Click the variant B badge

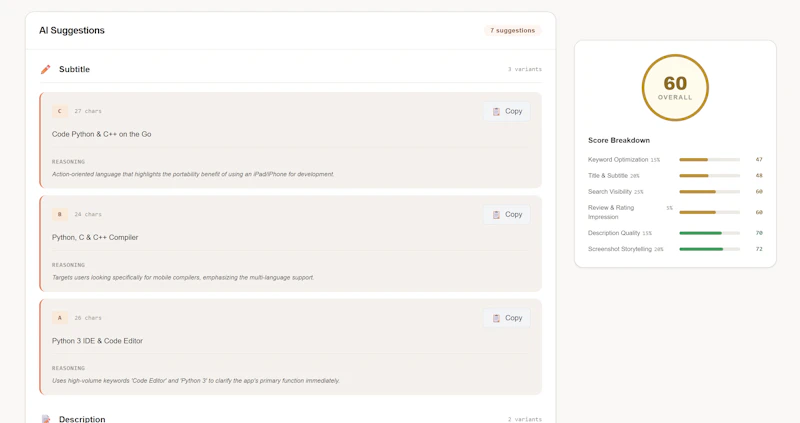(x=60, y=215)
